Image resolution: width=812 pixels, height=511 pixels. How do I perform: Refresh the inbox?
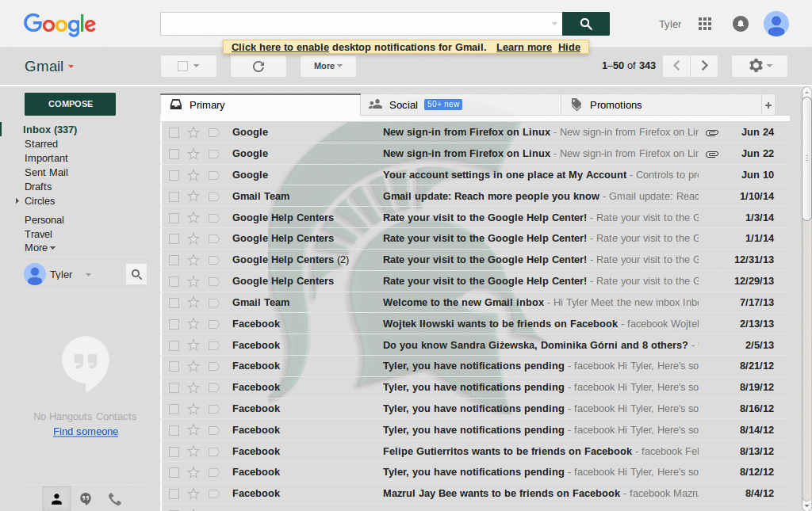[259, 67]
